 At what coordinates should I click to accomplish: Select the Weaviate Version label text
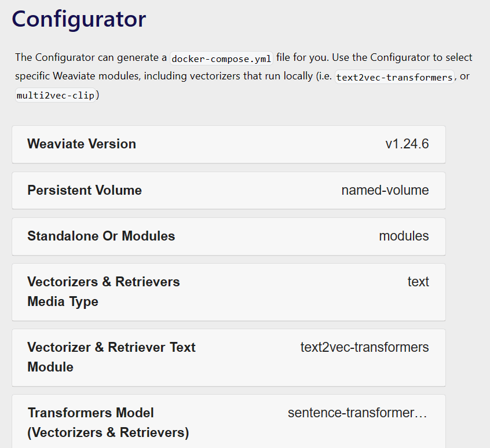[x=81, y=144]
